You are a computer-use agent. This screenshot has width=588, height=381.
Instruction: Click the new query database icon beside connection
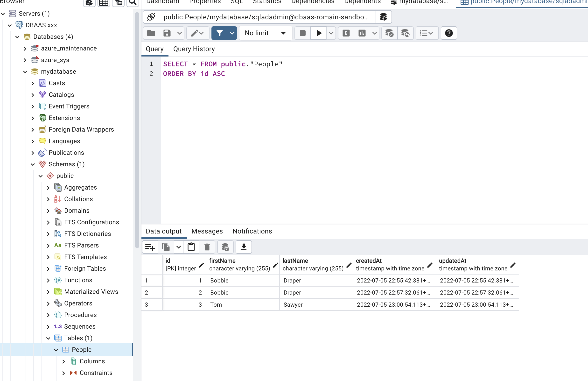pos(384,17)
